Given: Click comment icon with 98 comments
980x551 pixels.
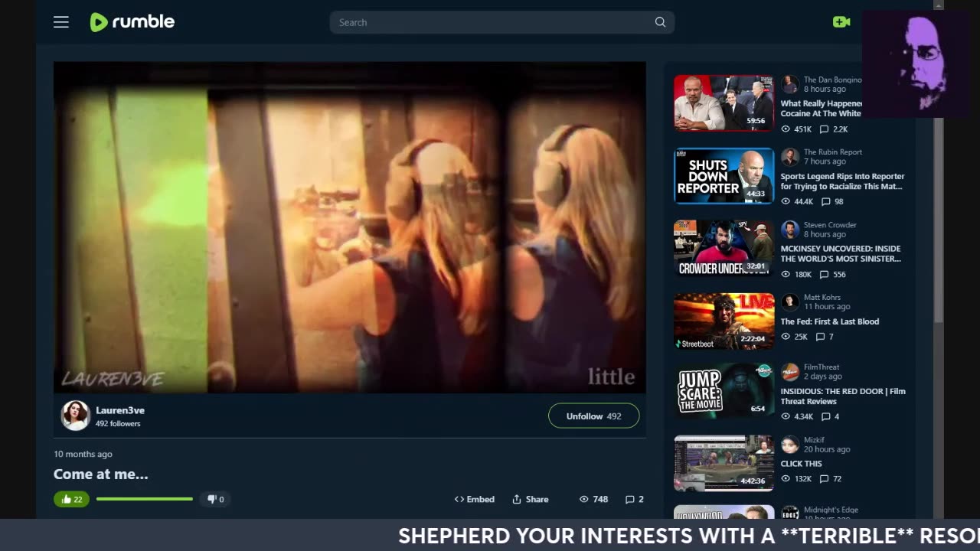Looking at the screenshot, I should [826, 202].
